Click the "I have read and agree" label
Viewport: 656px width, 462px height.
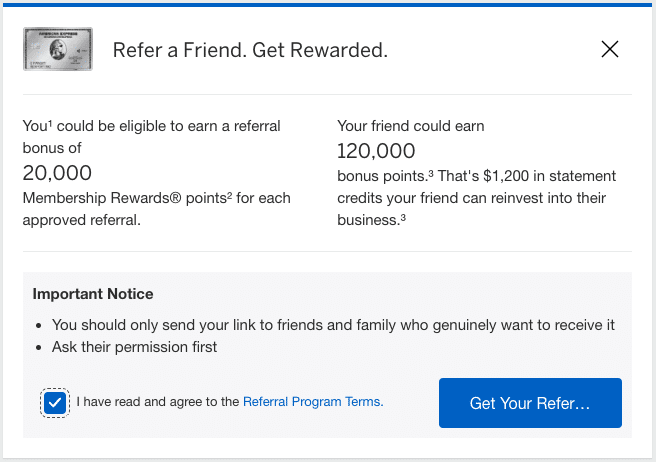tap(158, 402)
